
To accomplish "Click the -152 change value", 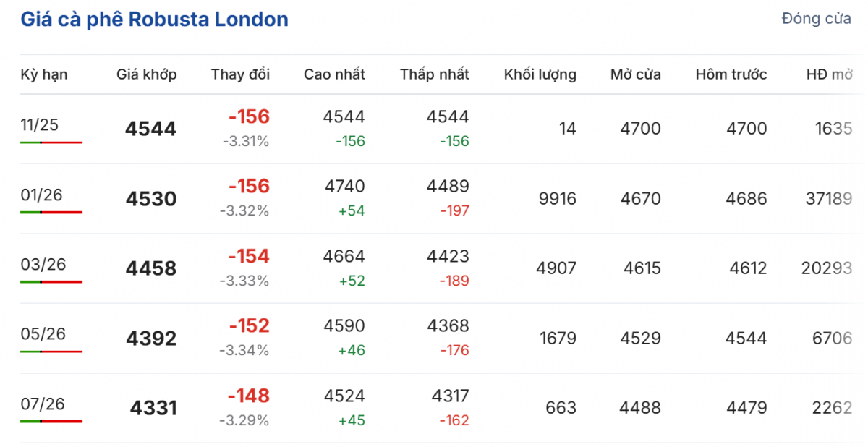I will (x=249, y=326).
